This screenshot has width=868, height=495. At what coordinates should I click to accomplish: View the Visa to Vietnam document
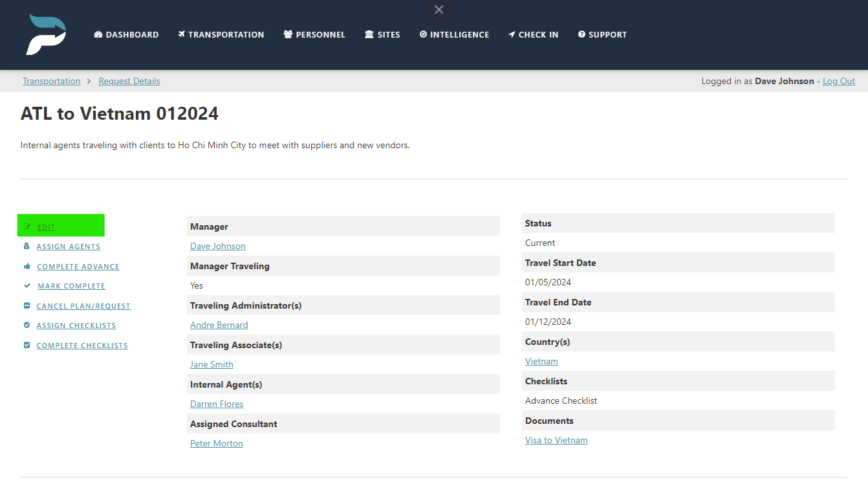coord(556,440)
